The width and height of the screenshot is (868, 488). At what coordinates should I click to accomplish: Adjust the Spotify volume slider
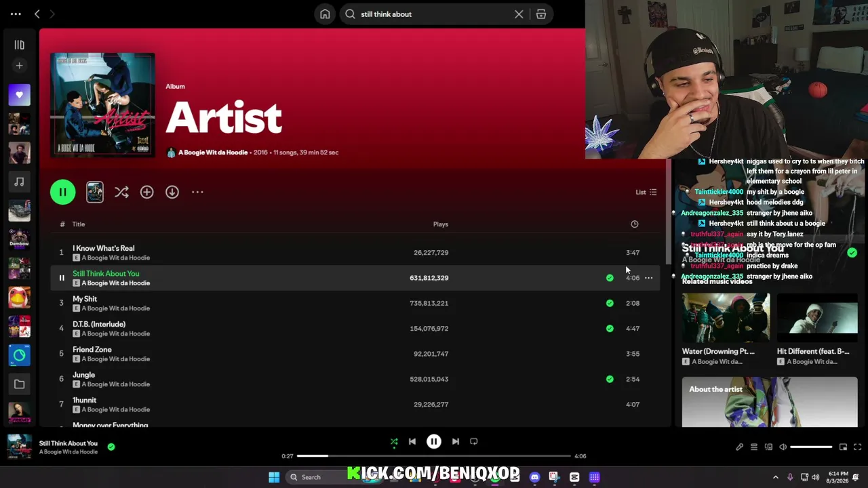(x=811, y=447)
